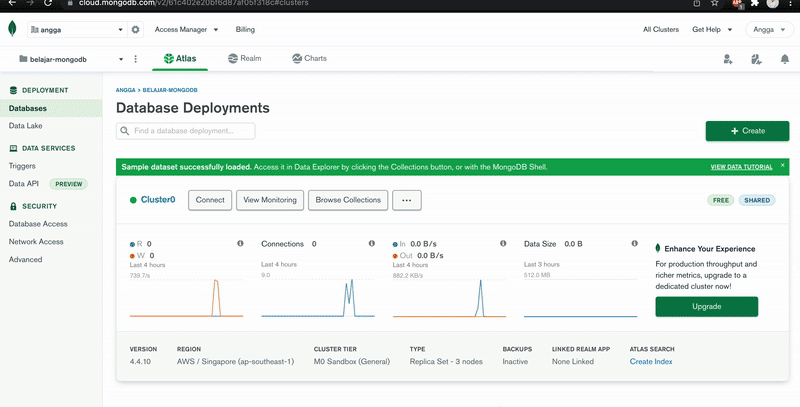
Task: Click the info icon on Connections chart
Action: (x=372, y=243)
